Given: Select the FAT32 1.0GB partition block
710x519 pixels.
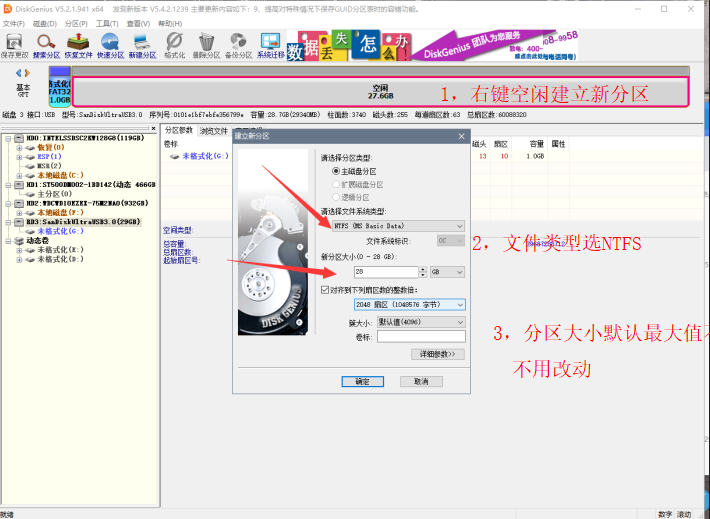Looking at the screenshot, I should [x=59, y=87].
